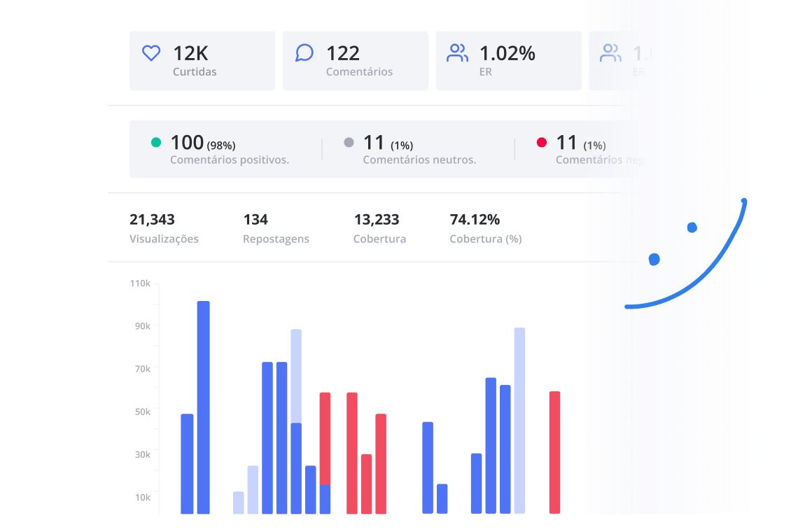The height and width of the screenshot is (532, 798).
Task: Select the gray neutral comments dot
Action: coord(349,143)
